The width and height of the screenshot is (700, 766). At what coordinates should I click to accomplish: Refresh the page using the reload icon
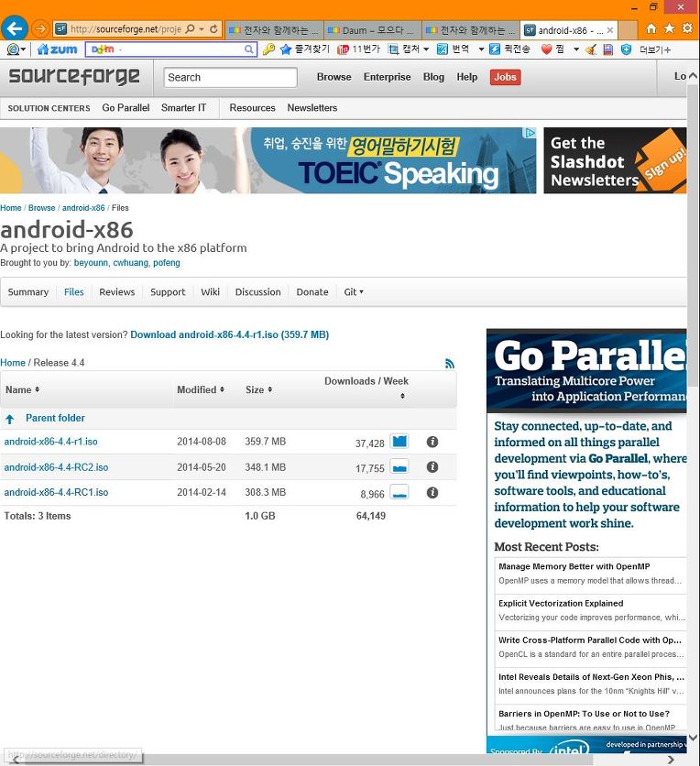click(213, 28)
